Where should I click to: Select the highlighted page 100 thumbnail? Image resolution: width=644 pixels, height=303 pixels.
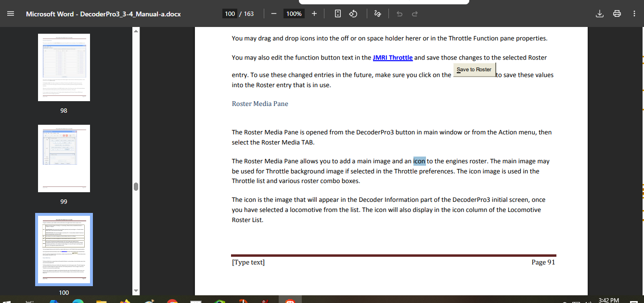point(64,249)
